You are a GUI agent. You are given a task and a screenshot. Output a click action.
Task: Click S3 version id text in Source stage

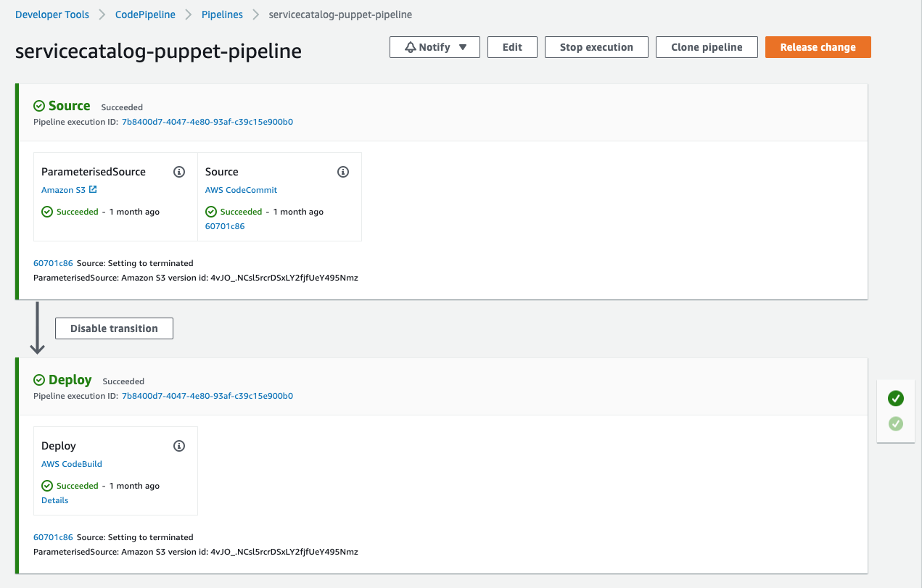click(196, 278)
